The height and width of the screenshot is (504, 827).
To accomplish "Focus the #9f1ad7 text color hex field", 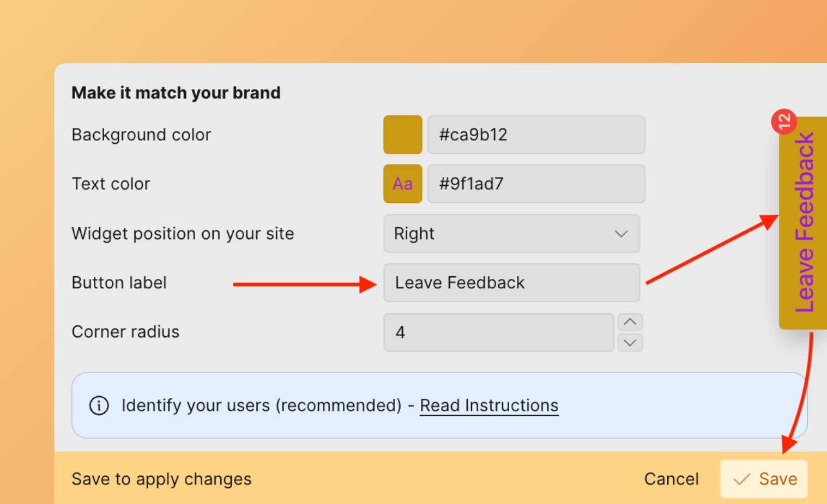I will click(x=536, y=184).
